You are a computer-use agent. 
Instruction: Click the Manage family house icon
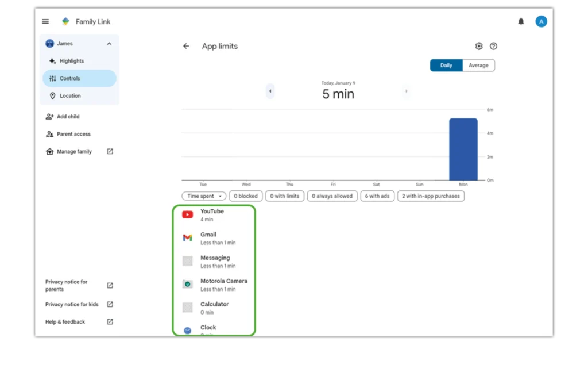(x=49, y=151)
